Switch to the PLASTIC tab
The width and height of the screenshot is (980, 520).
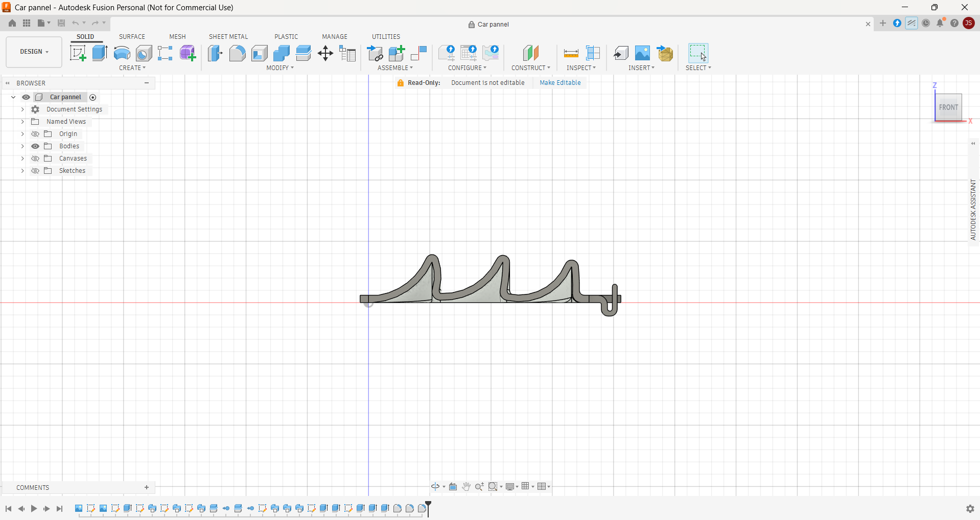(286, 37)
